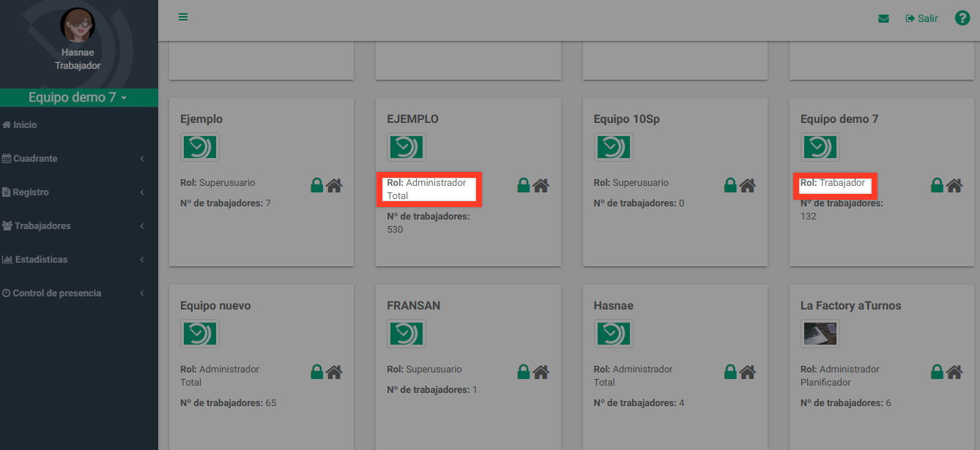Click Nº de trabajadores: 4 on Hasnae card
This screenshot has width=980, height=450.
(x=639, y=403)
